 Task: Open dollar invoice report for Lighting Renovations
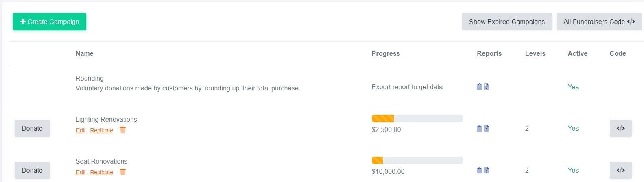pos(486,128)
